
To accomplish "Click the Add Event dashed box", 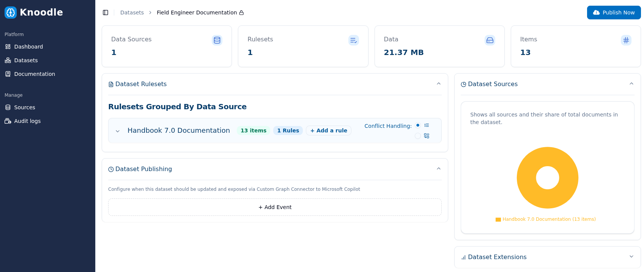I will tap(275, 207).
